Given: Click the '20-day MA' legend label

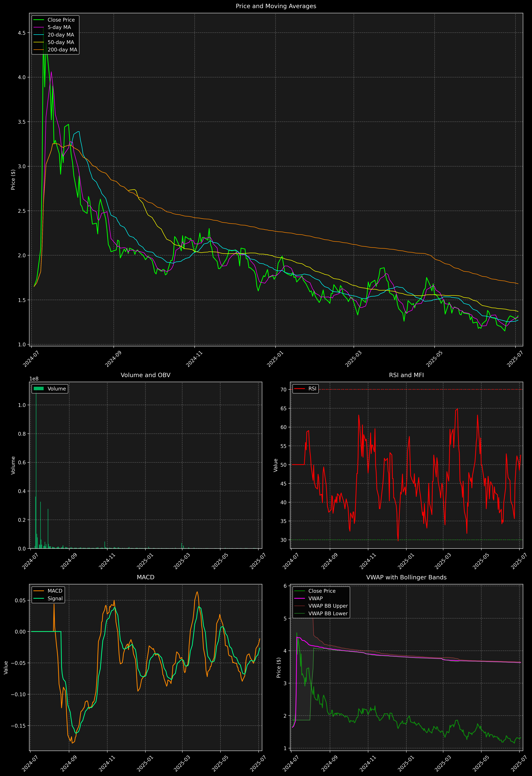Looking at the screenshot, I should (61, 35).
